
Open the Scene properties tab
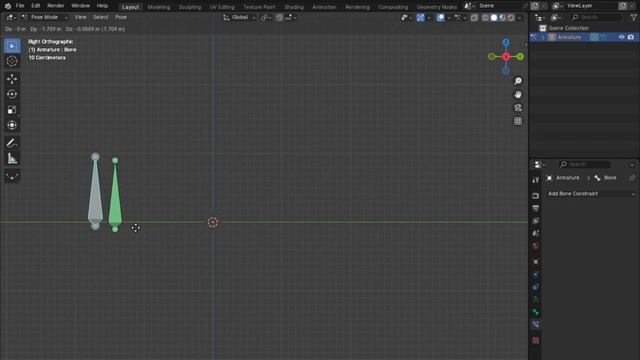point(536,233)
